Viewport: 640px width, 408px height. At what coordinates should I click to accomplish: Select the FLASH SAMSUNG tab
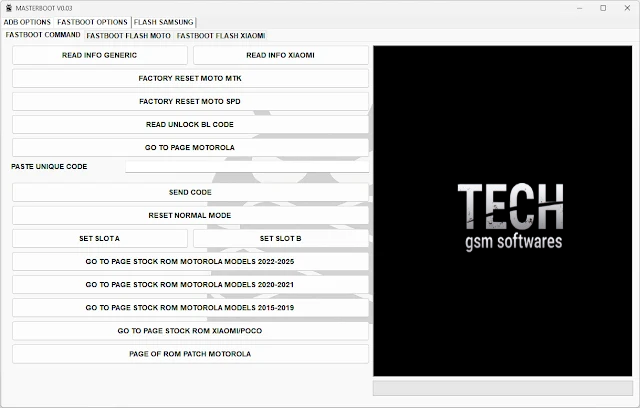click(163, 22)
